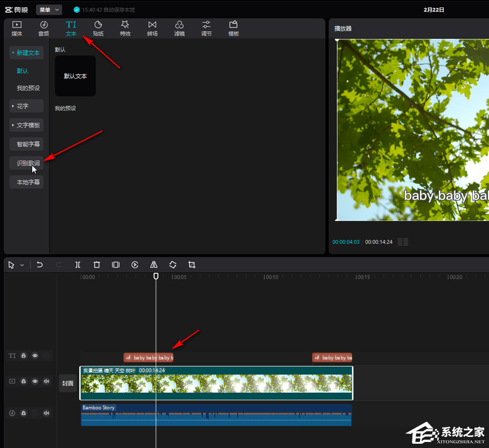Open the 菜单 dropdown menu

49,10
